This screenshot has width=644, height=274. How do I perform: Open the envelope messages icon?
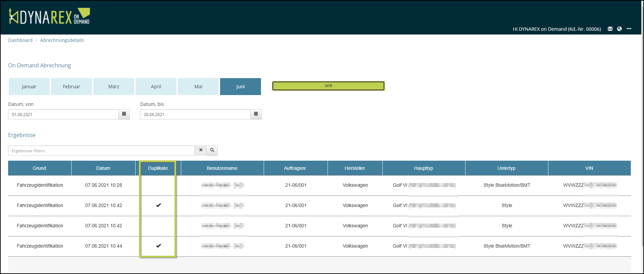tap(610, 29)
